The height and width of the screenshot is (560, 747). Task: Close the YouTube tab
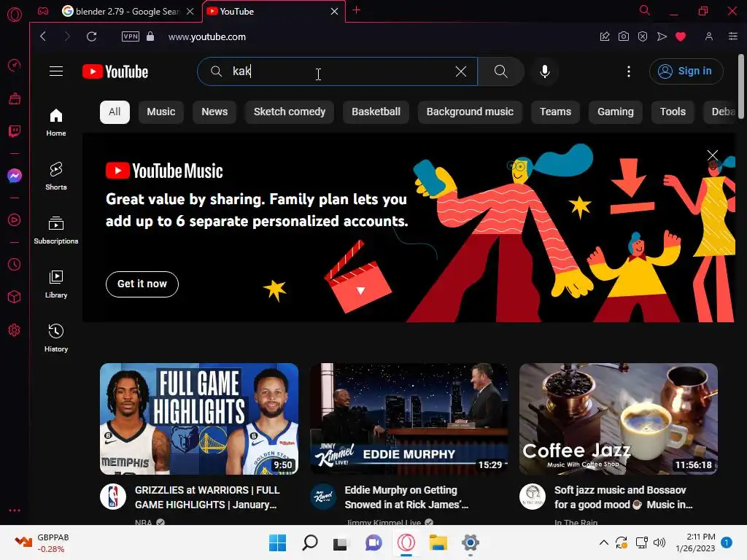coord(334,12)
